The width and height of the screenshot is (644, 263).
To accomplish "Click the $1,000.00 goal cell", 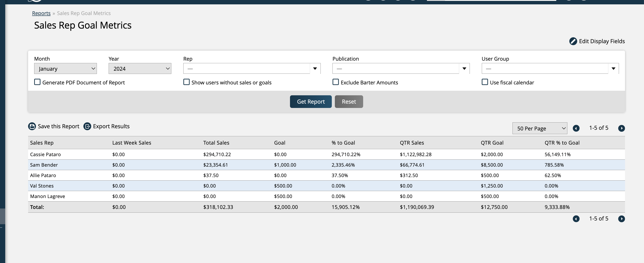I will (285, 165).
